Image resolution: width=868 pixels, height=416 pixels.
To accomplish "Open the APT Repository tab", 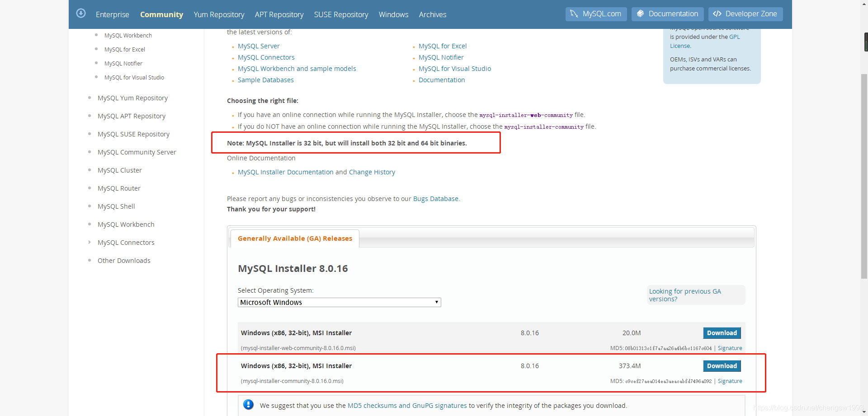I will (279, 14).
